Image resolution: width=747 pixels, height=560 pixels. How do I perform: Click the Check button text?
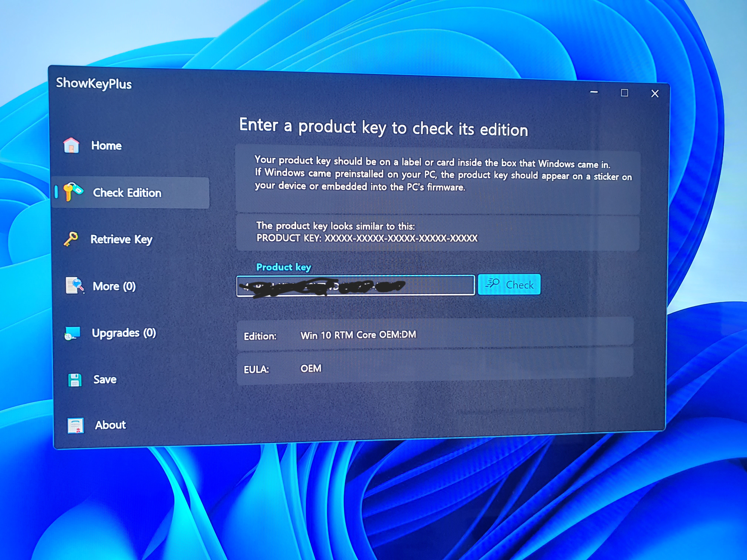click(520, 285)
